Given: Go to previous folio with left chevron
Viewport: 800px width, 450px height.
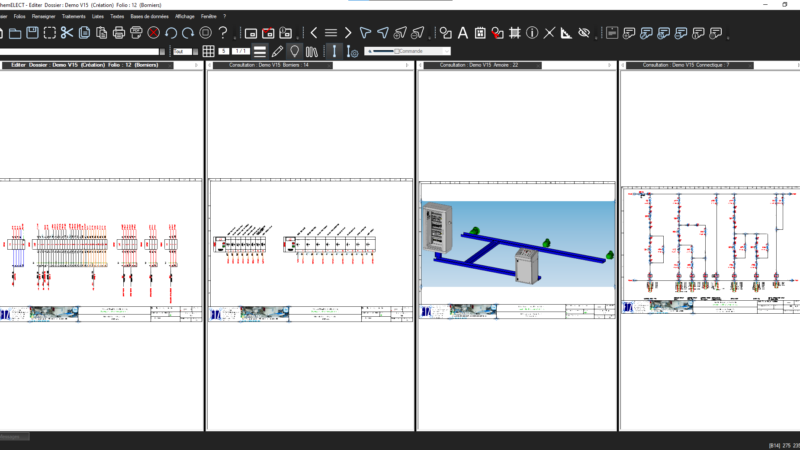Looking at the screenshot, I should pos(313,33).
